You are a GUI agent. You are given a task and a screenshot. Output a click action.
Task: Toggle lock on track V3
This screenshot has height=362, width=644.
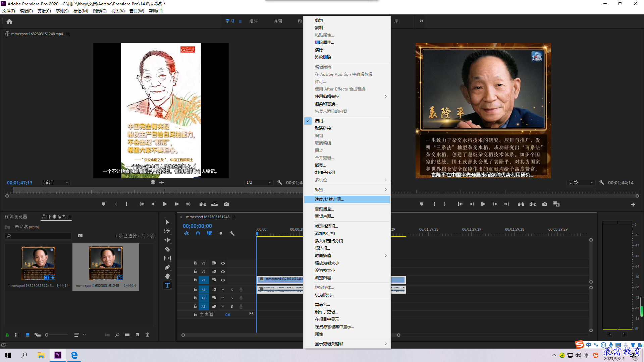point(195,263)
